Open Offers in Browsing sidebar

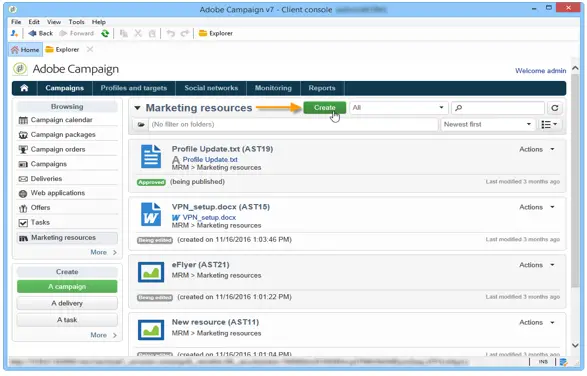tap(67, 208)
